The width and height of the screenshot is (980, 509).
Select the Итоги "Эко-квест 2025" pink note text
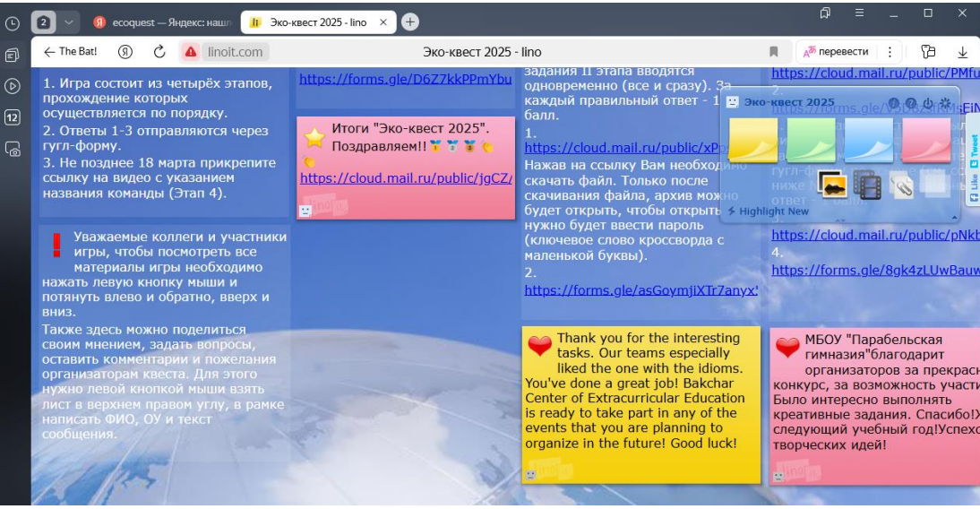point(410,138)
